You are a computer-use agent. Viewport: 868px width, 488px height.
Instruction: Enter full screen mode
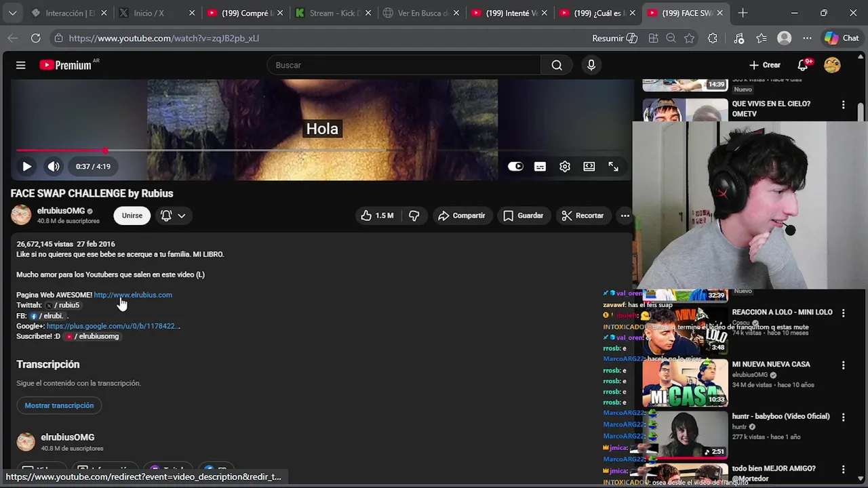[613, 166]
